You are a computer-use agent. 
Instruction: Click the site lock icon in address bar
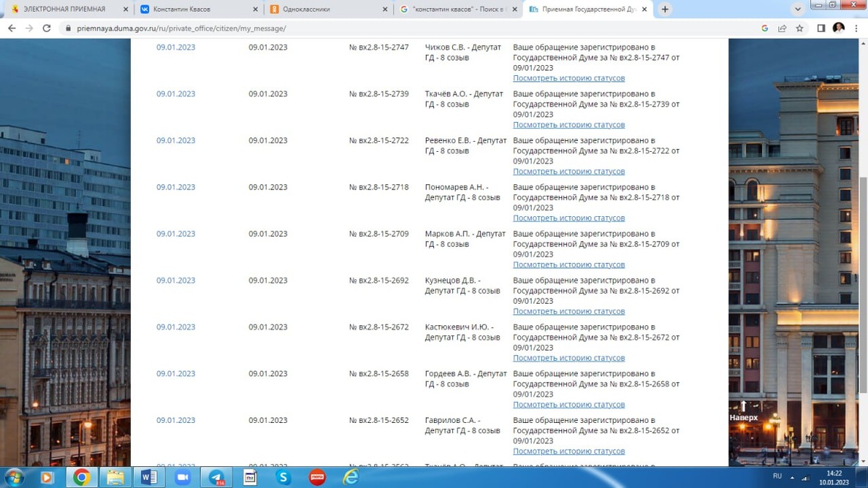pos(68,28)
